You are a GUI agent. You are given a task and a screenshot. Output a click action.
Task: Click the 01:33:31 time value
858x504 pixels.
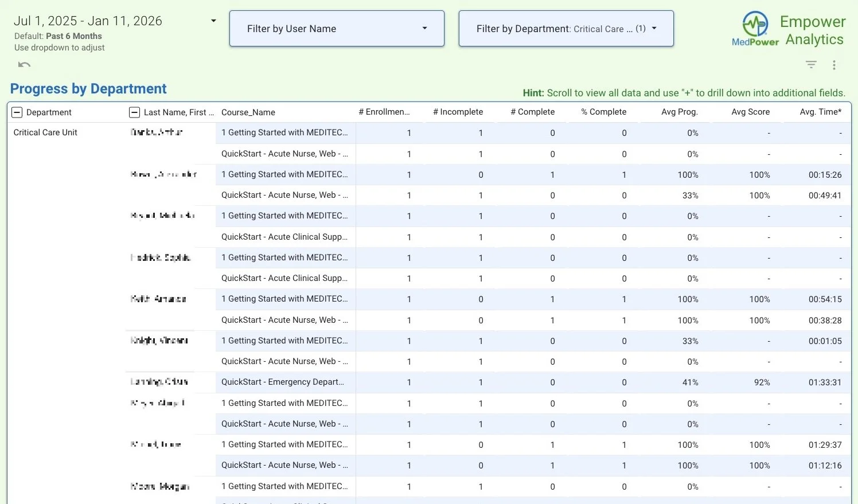point(825,382)
